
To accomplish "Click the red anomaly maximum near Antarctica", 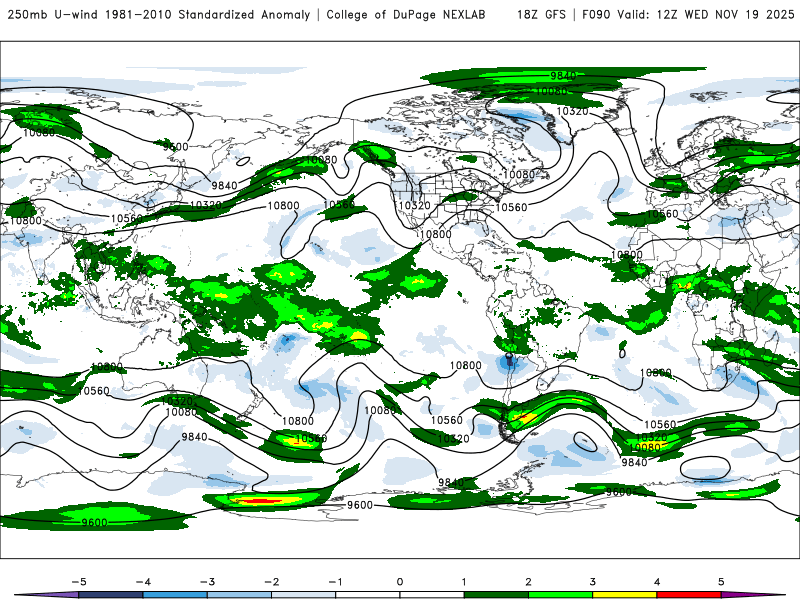I will pos(260,502).
